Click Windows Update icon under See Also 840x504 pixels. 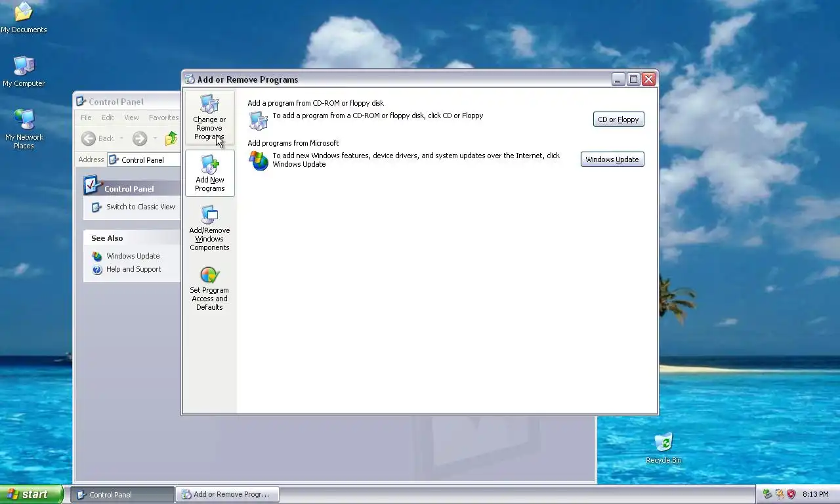coord(97,257)
